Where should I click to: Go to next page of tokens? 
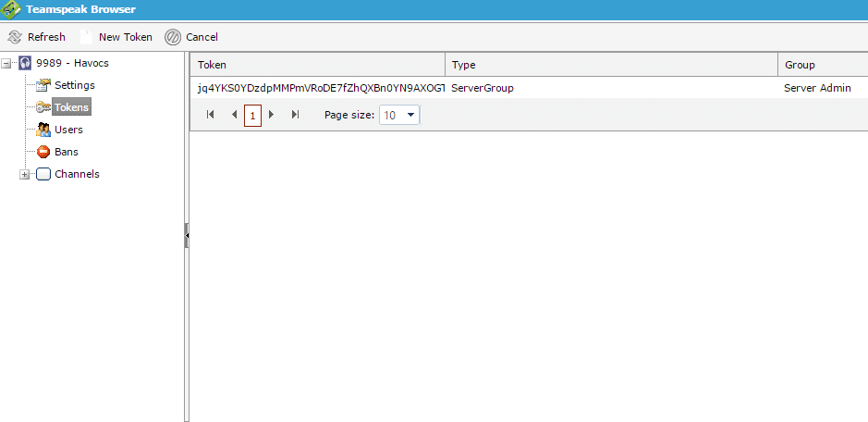[x=271, y=115]
